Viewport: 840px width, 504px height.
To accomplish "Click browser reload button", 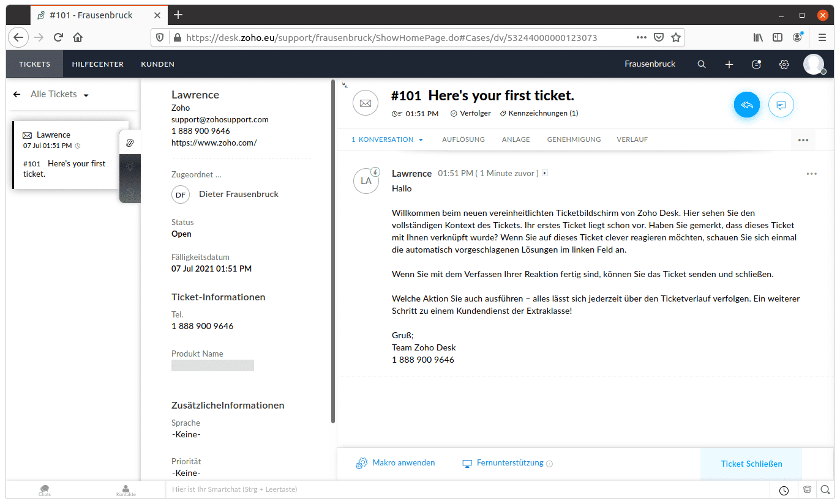I will (58, 37).
